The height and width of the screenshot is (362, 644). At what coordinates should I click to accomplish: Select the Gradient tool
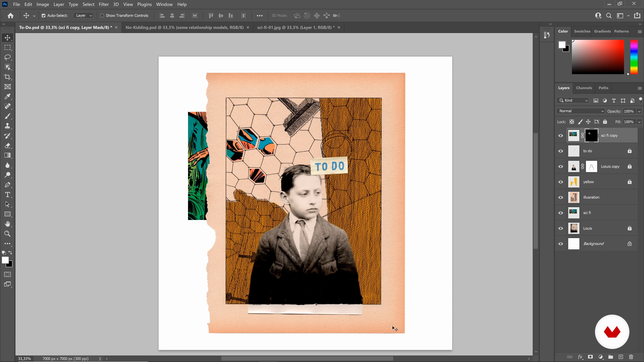[8, 155]
